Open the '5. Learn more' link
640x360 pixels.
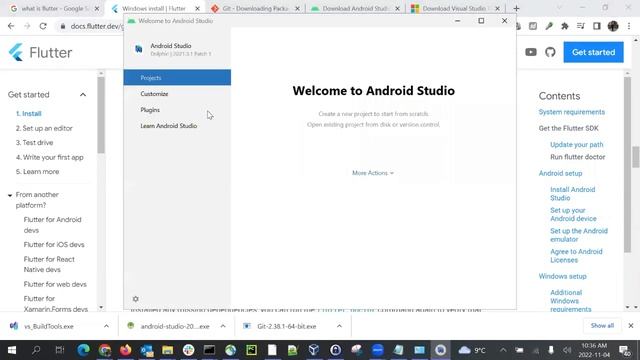click(x=37, y=171)
